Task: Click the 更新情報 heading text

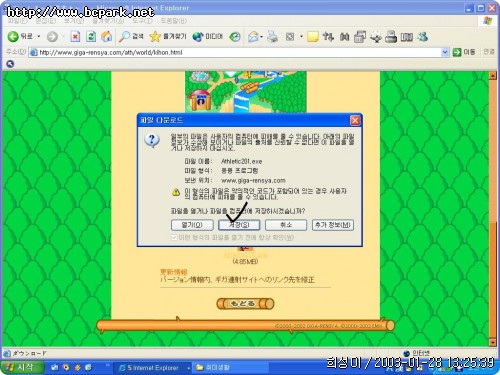Action: (x=174, y=272)
